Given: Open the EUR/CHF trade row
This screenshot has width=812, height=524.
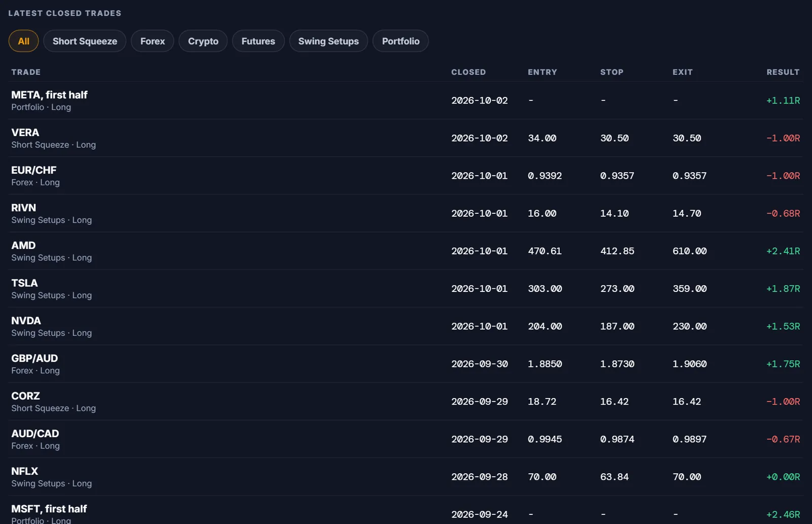Looking at the screenshot, I should click(405, 176).
